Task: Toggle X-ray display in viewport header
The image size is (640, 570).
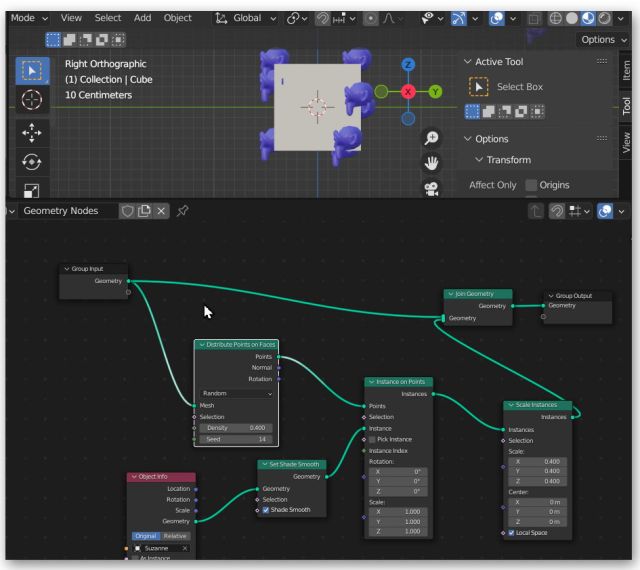Action: (x=534, y=18)
